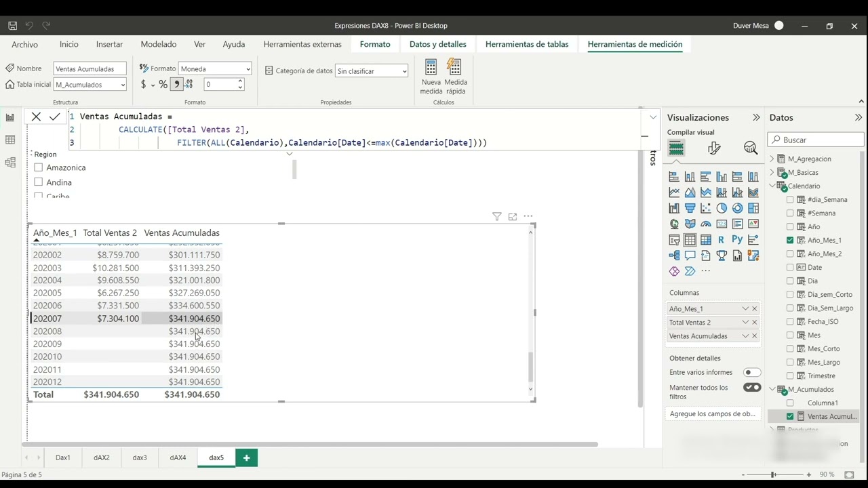Viewport: 868px width, 488px height.
Task: Switch to Herramientas de tablas tab
Action: tap(527, 44)
